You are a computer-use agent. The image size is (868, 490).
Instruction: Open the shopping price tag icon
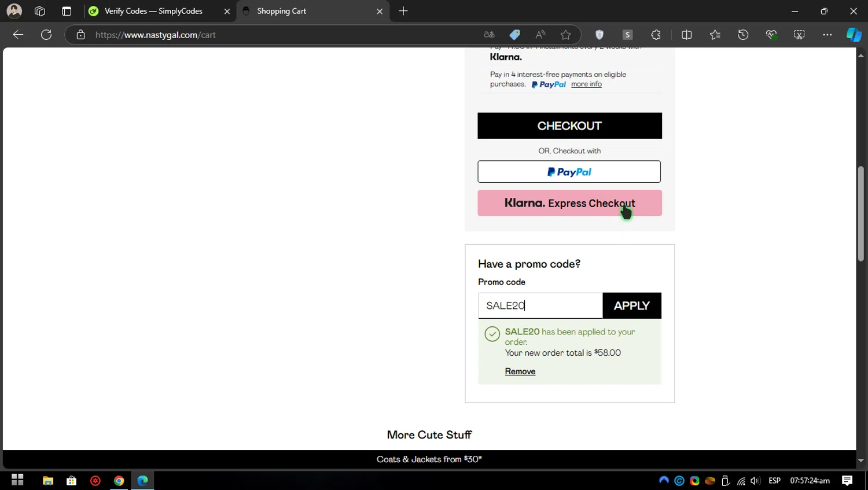tap(514, 35)
